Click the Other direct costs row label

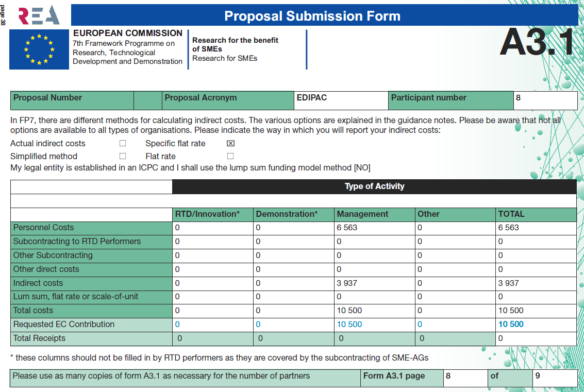[x=91, y=269]
